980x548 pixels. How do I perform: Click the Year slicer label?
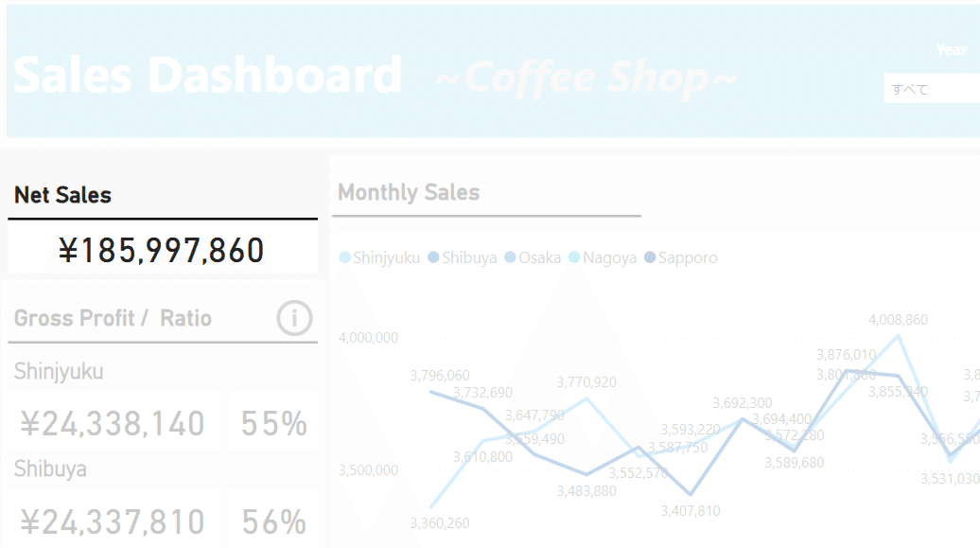pyautogui.click(x=952, y=49)
